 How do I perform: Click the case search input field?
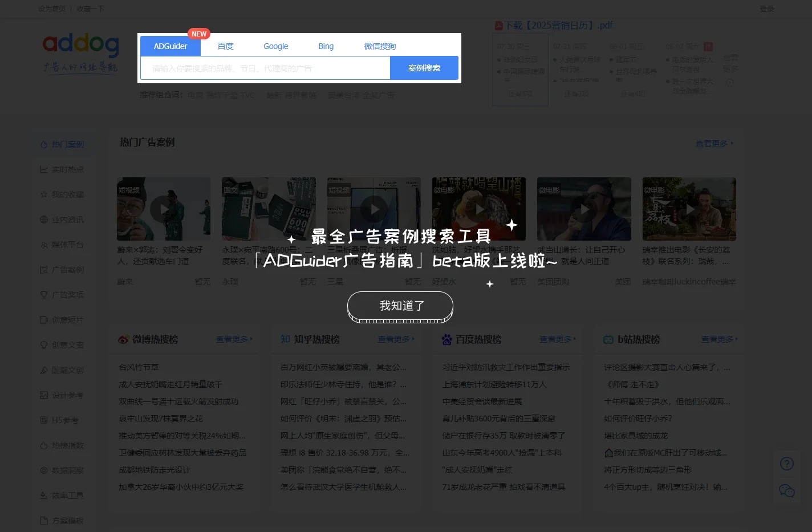(x=265, y=68)
